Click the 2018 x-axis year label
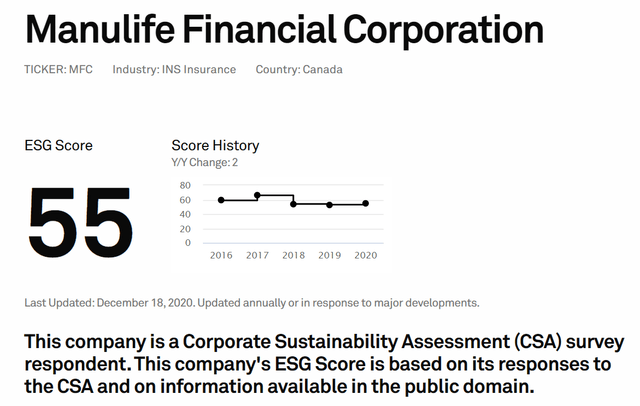Image resolution: width=640 pixels, height=406 pixels. [x=293, y=255]
